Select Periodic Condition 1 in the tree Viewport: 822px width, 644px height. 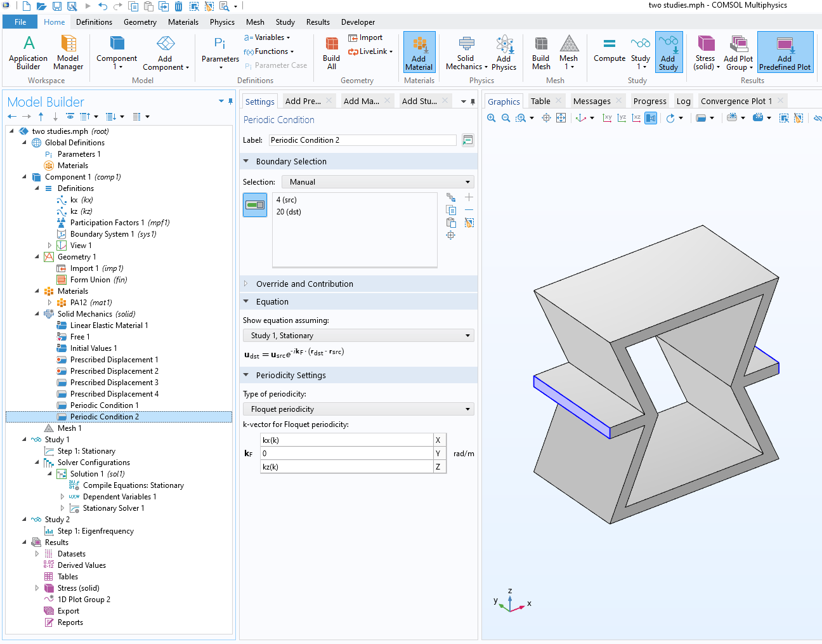point(104,405)
